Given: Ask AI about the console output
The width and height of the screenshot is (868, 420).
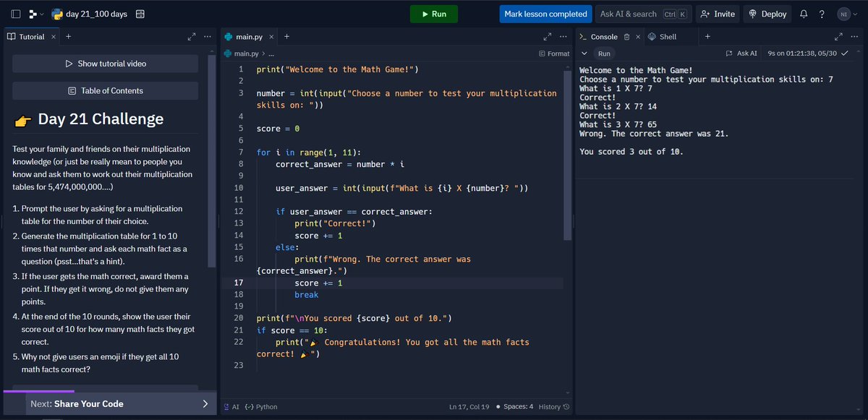Looking at the screenshot, I should 741,53.
